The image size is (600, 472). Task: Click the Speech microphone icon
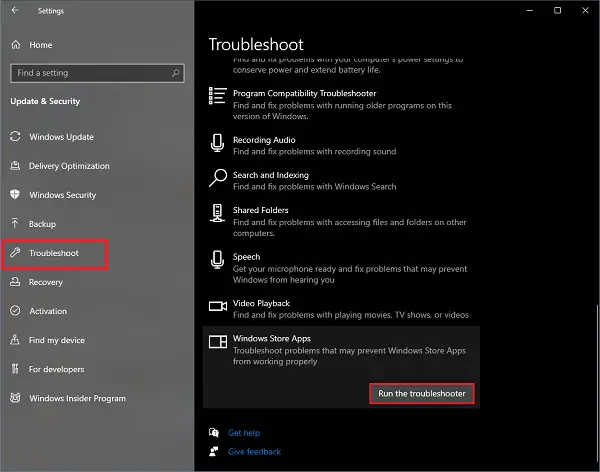tap(217, 260)
